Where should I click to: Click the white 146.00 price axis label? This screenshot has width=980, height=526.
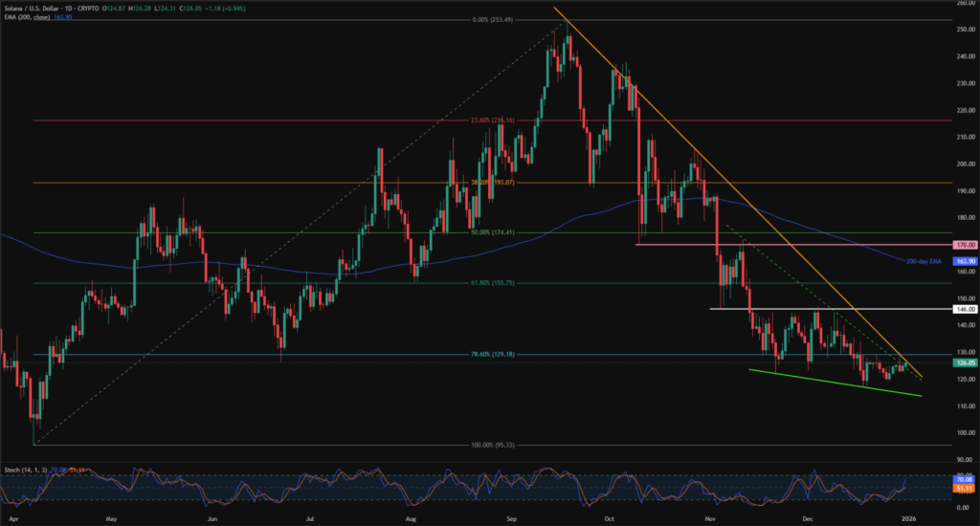965,309
